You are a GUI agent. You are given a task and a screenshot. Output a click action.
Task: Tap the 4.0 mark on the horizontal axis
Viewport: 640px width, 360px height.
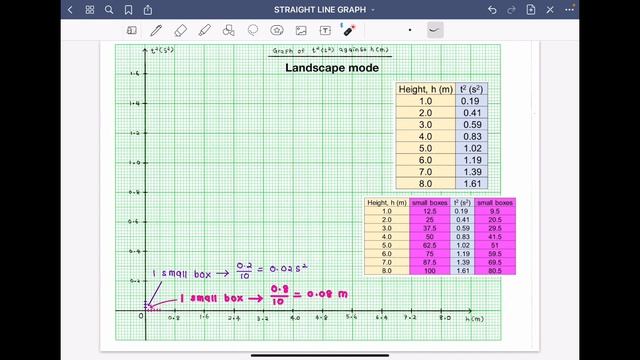tap(295, 318)
